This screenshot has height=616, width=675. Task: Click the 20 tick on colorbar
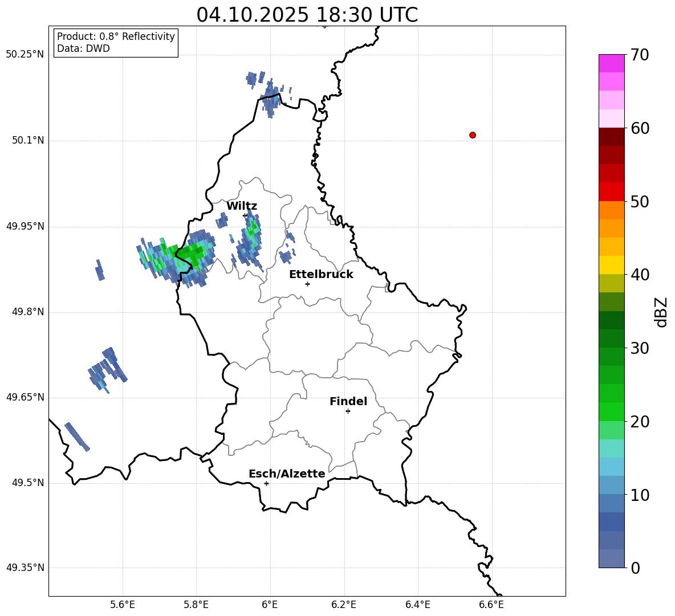click(x=640, y=422)
